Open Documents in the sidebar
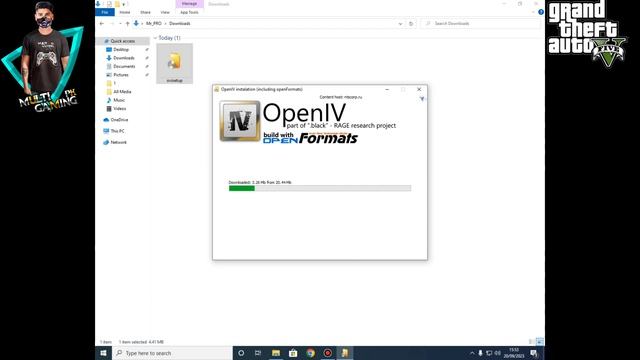The height and width of the screenshot is (360, 640). tap(124, 66)
